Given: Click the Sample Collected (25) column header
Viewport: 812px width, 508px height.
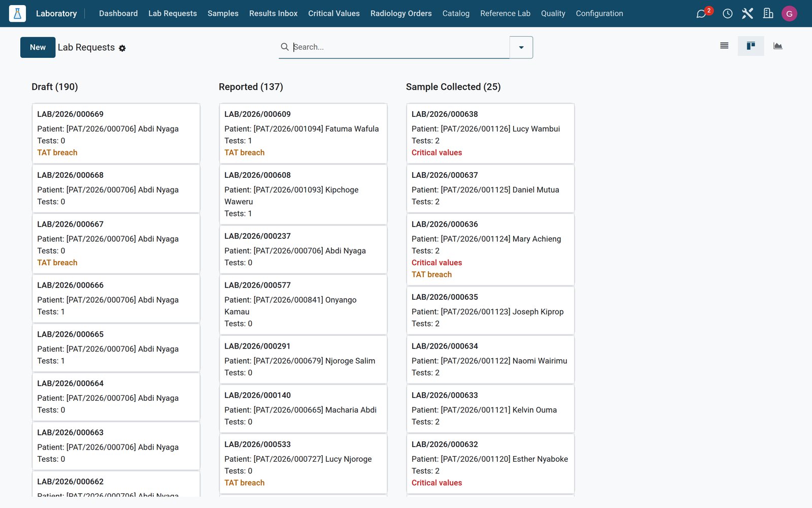Looking at the screenshot, I should [453, 87].
